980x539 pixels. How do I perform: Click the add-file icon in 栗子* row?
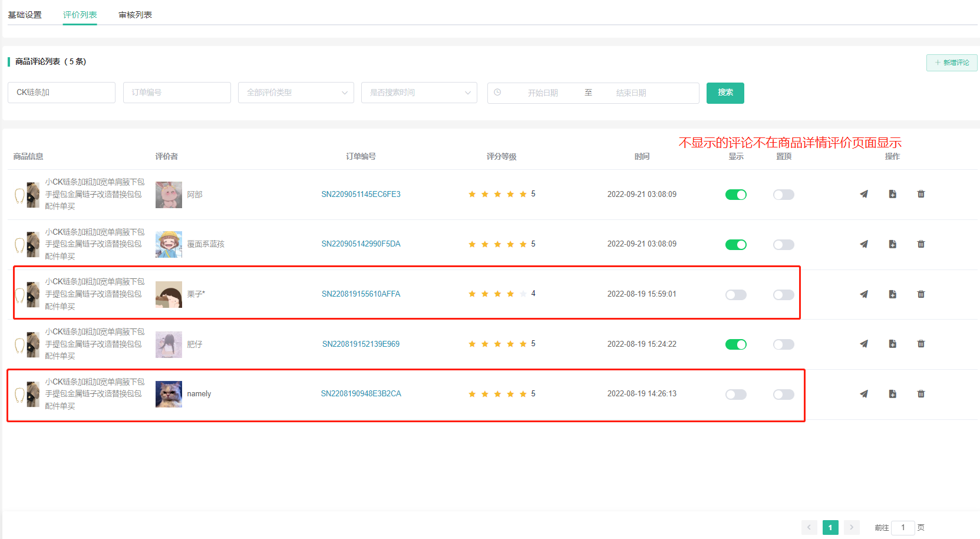pyautogui.click(x=893, y=294)
